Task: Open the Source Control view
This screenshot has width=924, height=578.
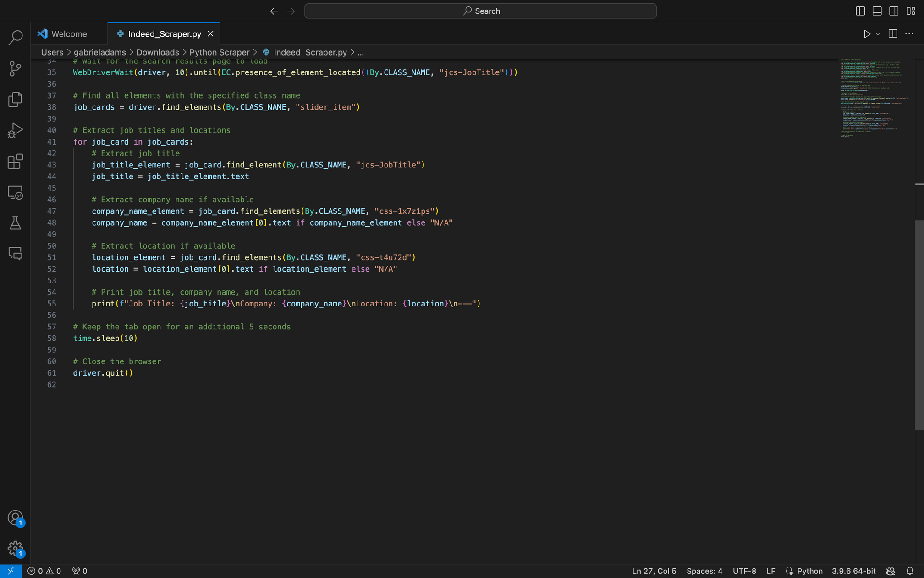Action: 15,69
